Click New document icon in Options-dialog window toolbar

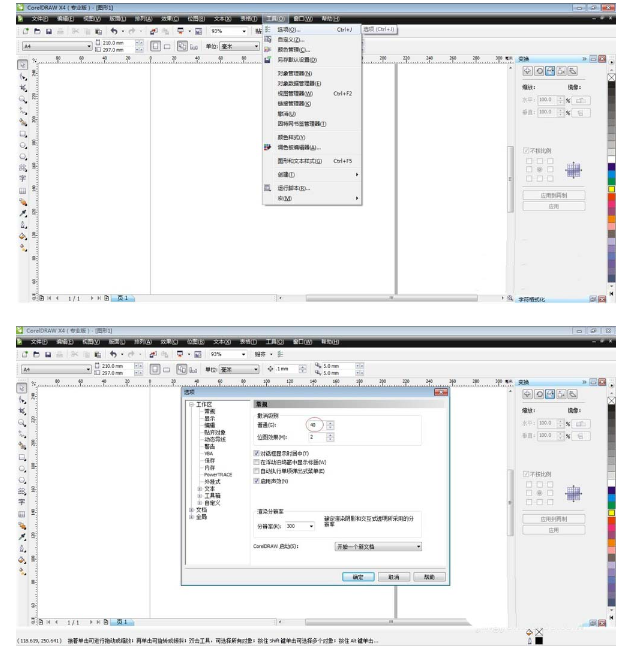[25, 354]
